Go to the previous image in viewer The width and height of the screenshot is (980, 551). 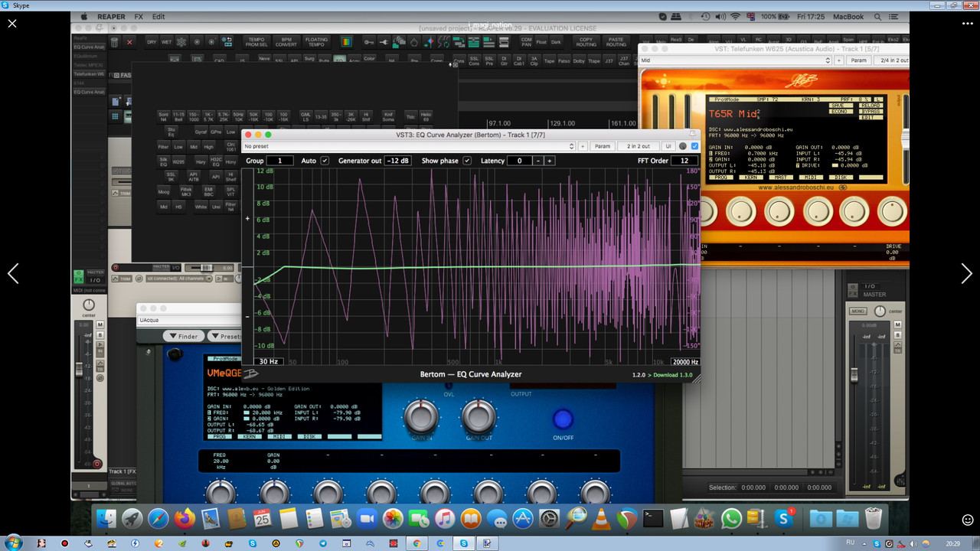pos(13,273)
